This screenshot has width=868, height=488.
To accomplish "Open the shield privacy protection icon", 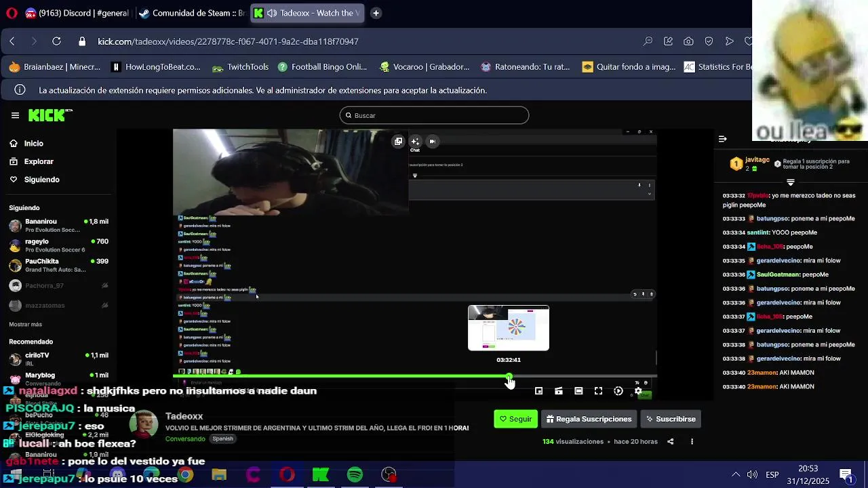I will (x=709, y=41).
